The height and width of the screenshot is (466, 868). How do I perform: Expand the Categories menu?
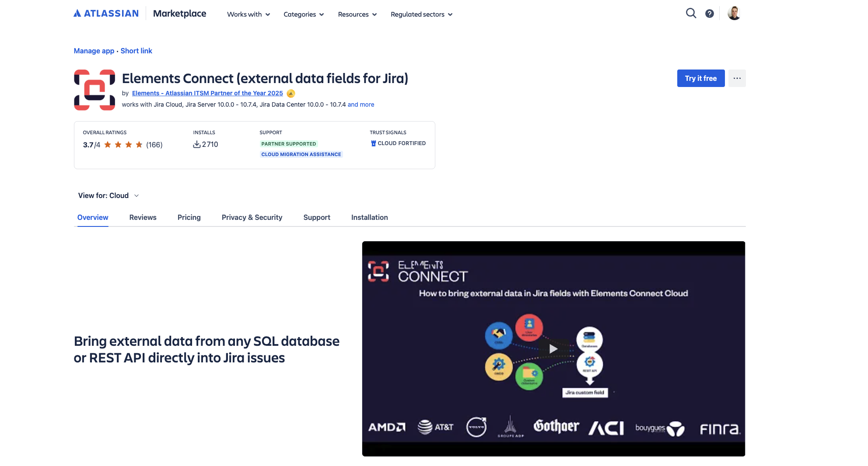tap(304, 14)
